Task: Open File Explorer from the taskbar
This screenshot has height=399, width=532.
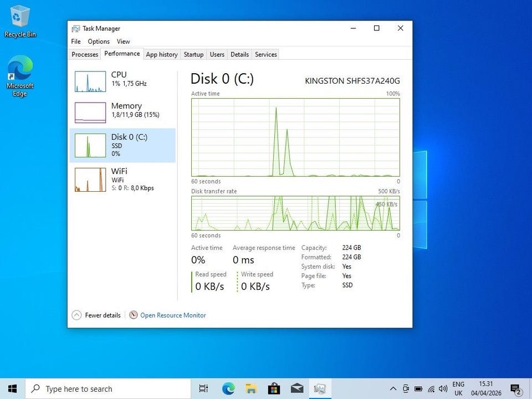Action: [x=251, y=389]
